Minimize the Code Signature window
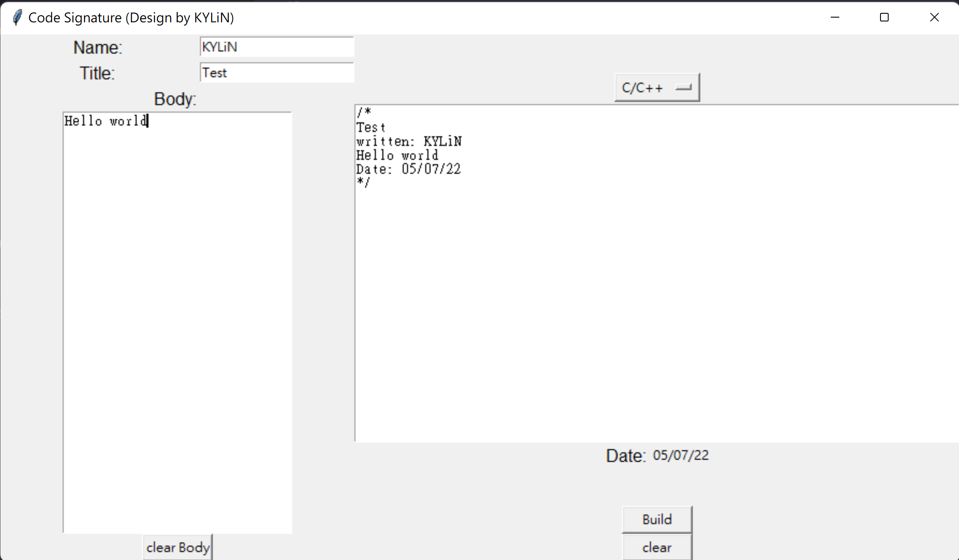The width and height of the screenshot is (959, 560). (x=835, y=17)
